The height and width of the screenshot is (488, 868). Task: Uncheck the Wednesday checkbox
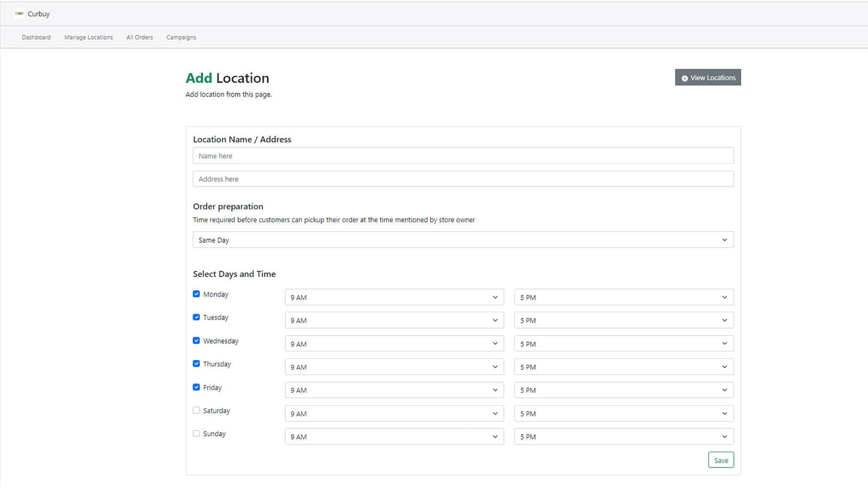(x=196, y=340)
